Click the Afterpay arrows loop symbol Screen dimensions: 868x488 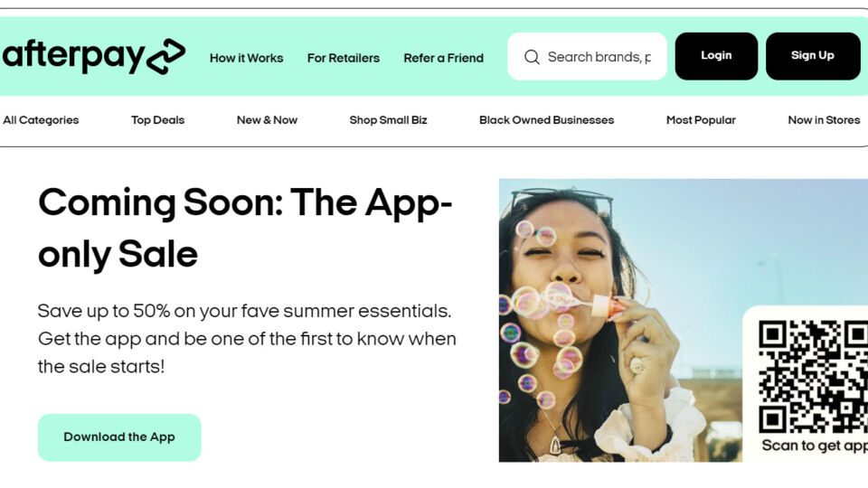pyautogui.click(x=166, y=56)
